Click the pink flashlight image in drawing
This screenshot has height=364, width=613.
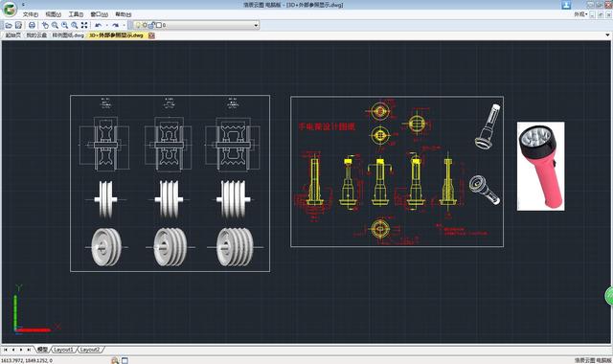pyautogui.click(x=540, y=166)
